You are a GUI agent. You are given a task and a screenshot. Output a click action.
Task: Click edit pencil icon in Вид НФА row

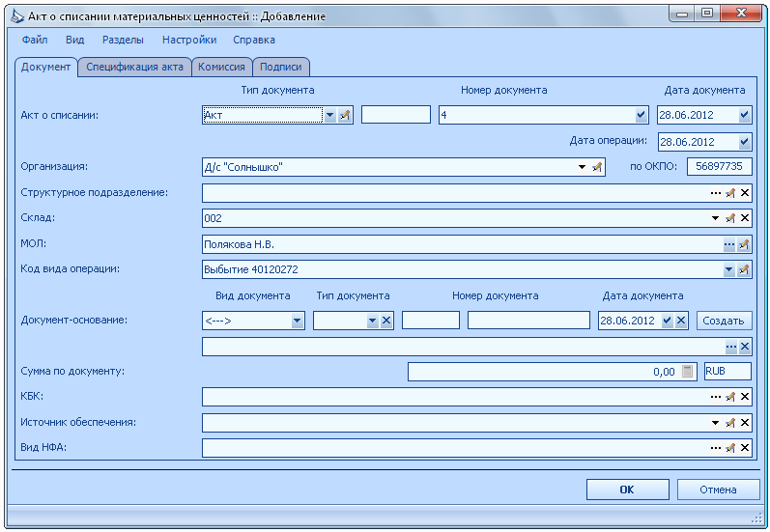pos(730,448)
